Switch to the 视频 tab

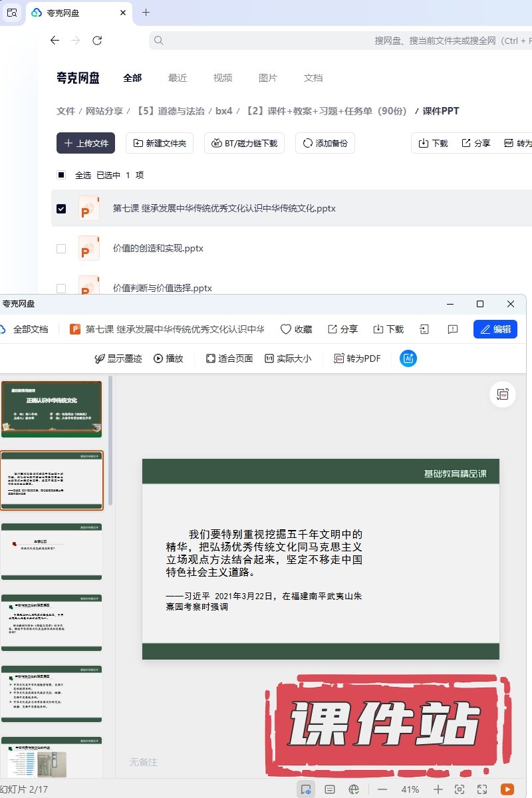223,78
